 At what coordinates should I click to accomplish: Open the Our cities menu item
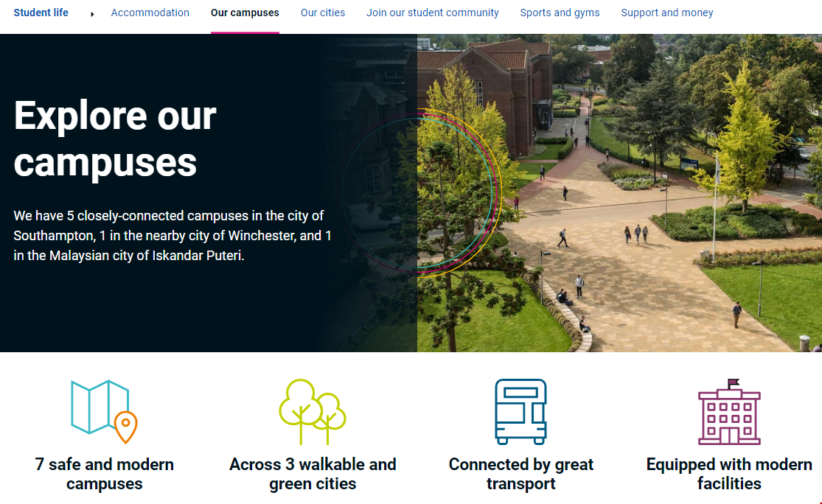323,13
